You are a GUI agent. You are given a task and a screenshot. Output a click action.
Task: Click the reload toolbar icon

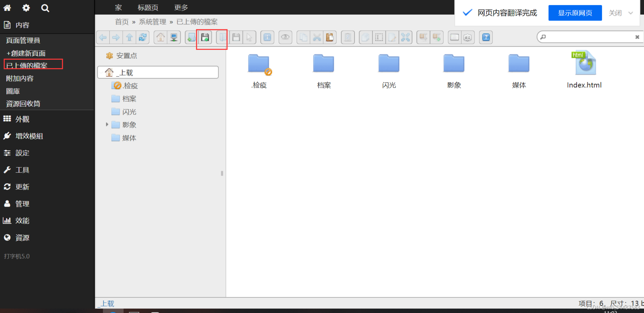point(143,37)
